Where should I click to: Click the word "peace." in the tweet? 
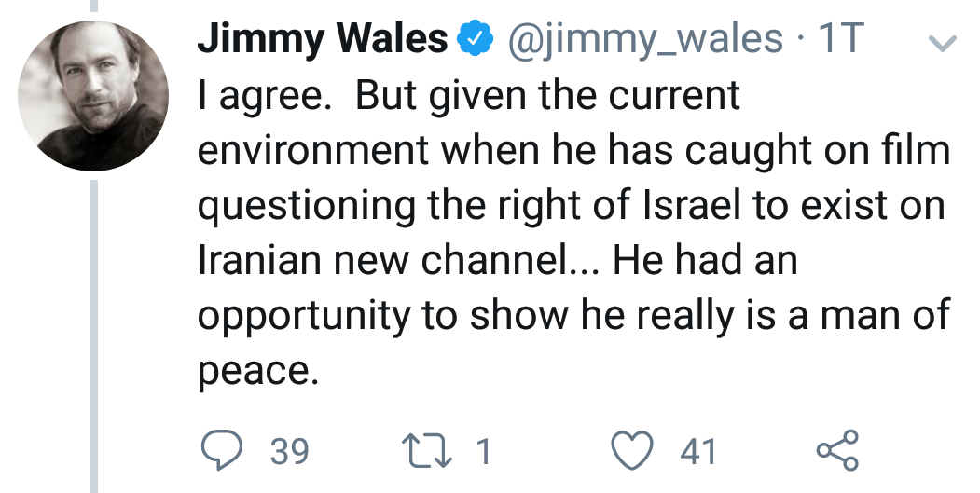click(253, 372)
